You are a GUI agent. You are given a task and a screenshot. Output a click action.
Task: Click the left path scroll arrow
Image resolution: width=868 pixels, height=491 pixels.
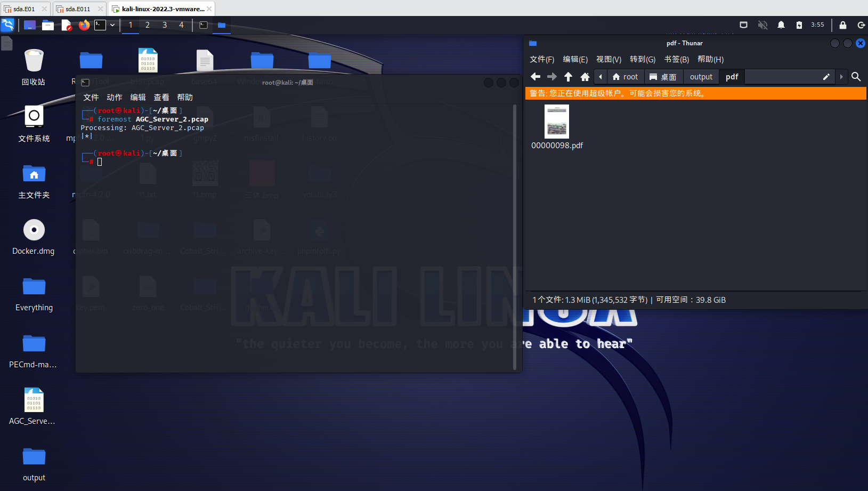[601, 77]
